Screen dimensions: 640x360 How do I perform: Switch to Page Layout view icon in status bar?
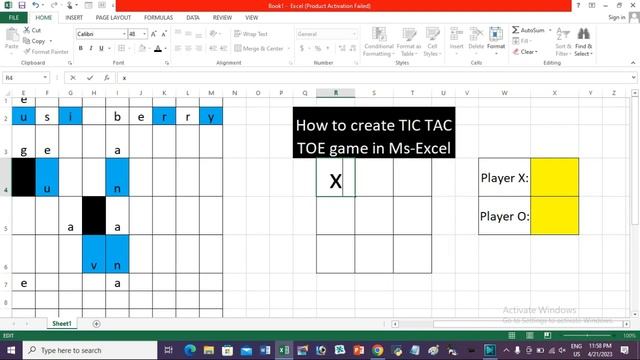click(x=530, y=336)
